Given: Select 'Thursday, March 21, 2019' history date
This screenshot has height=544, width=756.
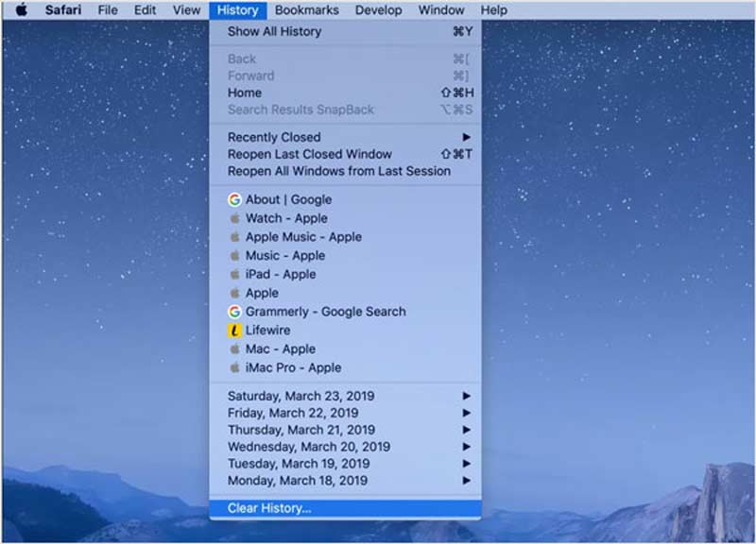Looking at the screenshot, I should pos(345,430).
